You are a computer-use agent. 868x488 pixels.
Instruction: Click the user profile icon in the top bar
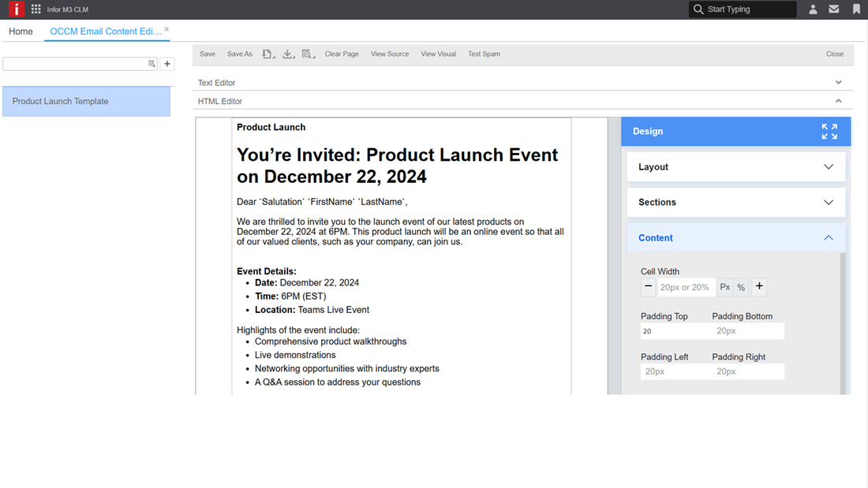pos(813,9)
